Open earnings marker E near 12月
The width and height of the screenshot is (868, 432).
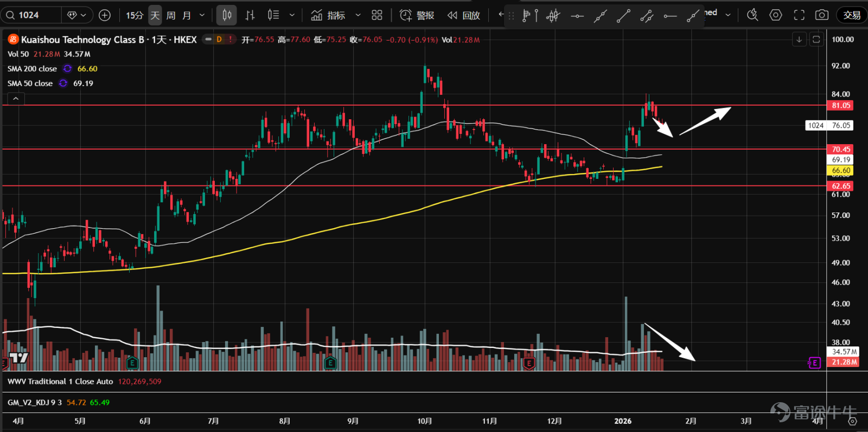tap(529, 363)
